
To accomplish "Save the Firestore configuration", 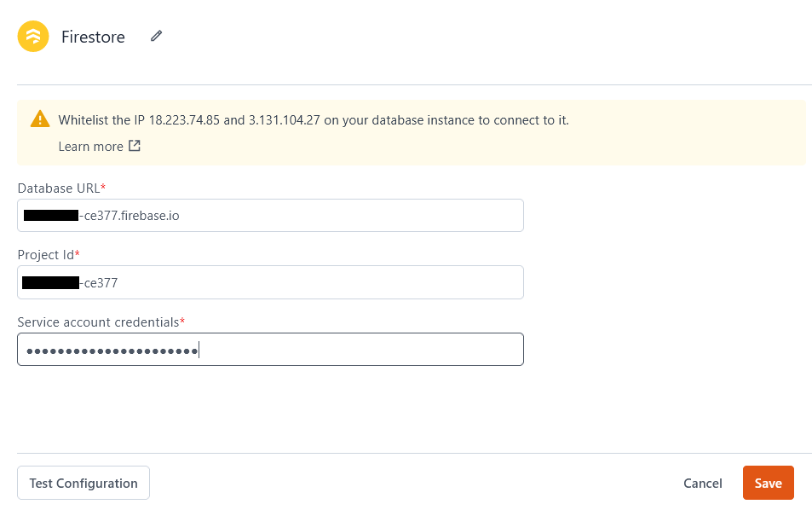I will tap(768, 483).
